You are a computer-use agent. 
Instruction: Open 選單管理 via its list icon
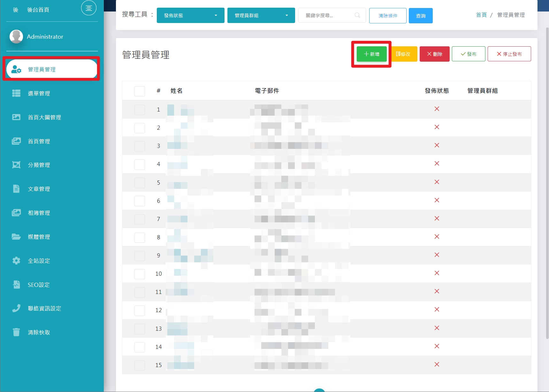(x=16, y=93)
